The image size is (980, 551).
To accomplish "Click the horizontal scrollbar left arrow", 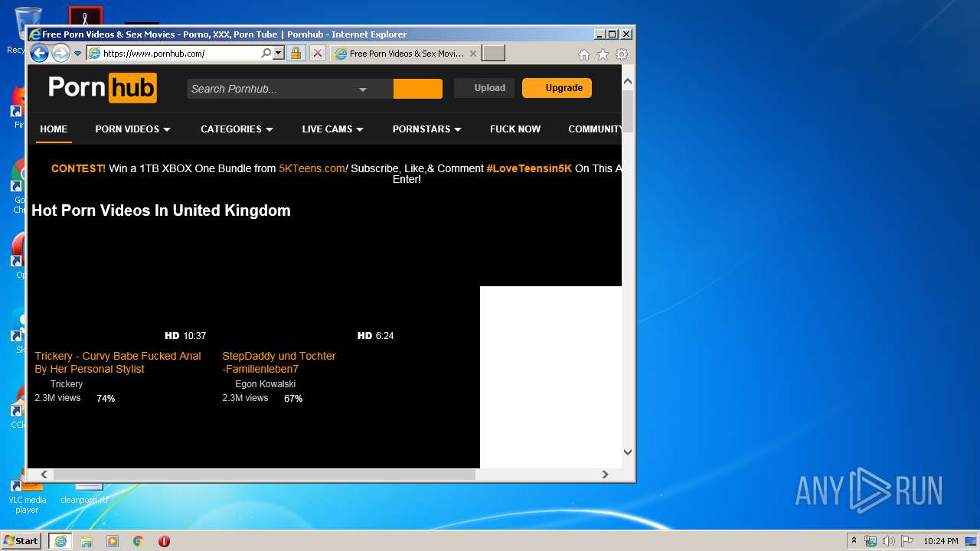I will point(44,474).
